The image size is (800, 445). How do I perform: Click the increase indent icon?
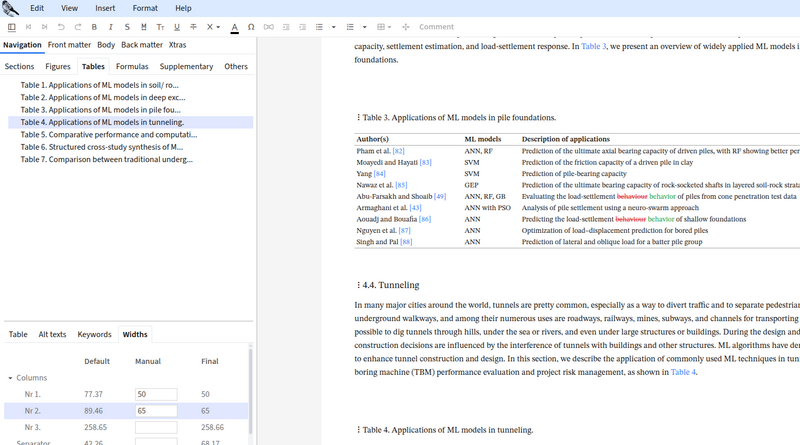click(x=303, y=27)
